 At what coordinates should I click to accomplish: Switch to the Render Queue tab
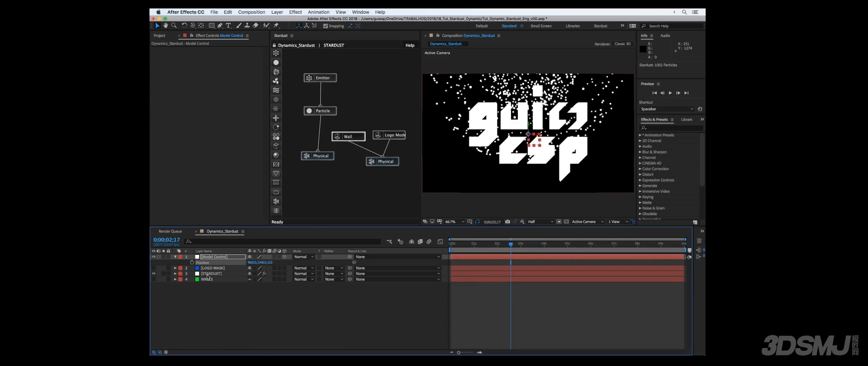click(x=170, y=231)
